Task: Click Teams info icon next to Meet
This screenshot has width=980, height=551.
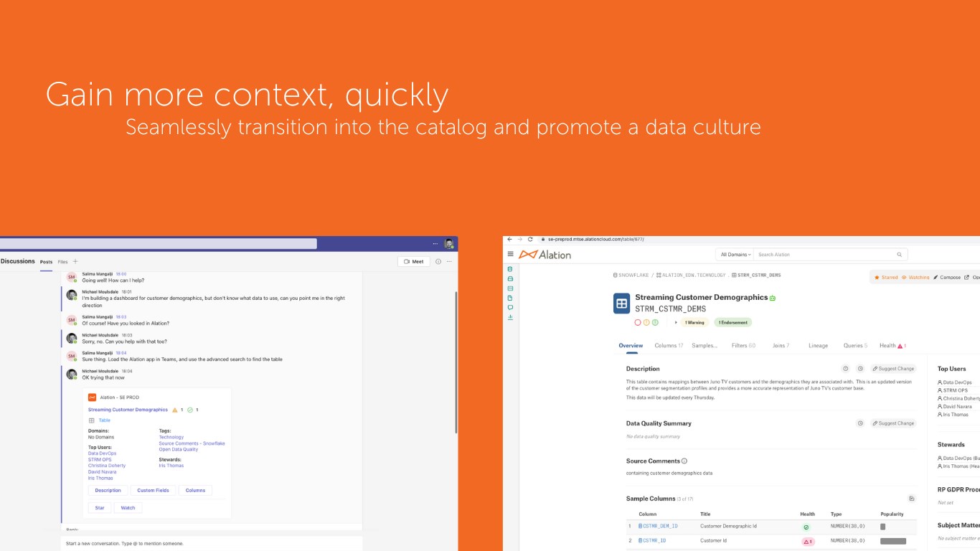Action: [438, 262]
